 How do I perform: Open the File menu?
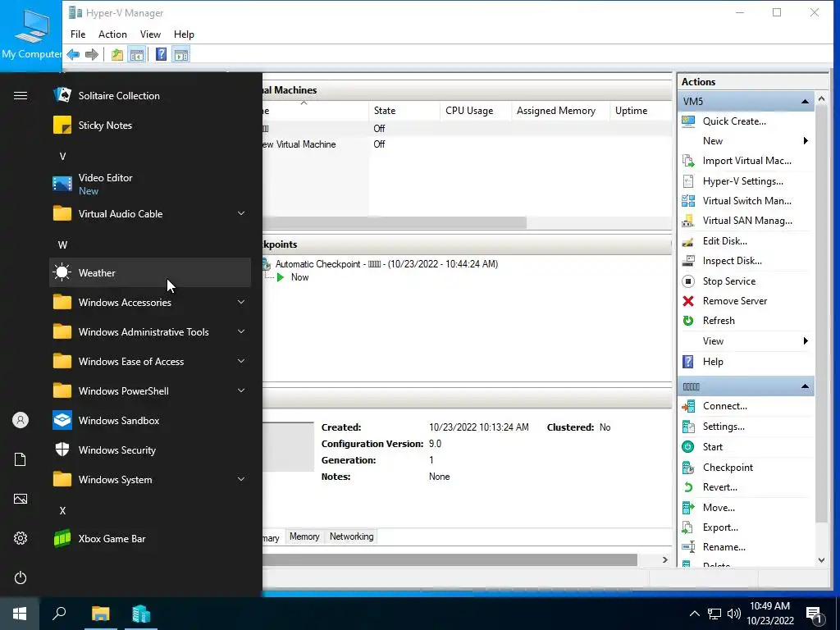pos(78,34)
